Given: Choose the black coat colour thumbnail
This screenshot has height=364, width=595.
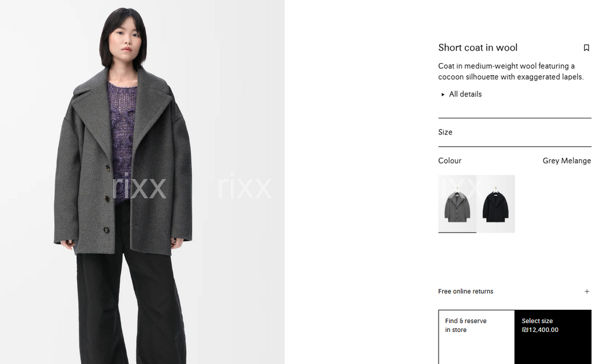Looking at the screenshot, I should 496,203.
